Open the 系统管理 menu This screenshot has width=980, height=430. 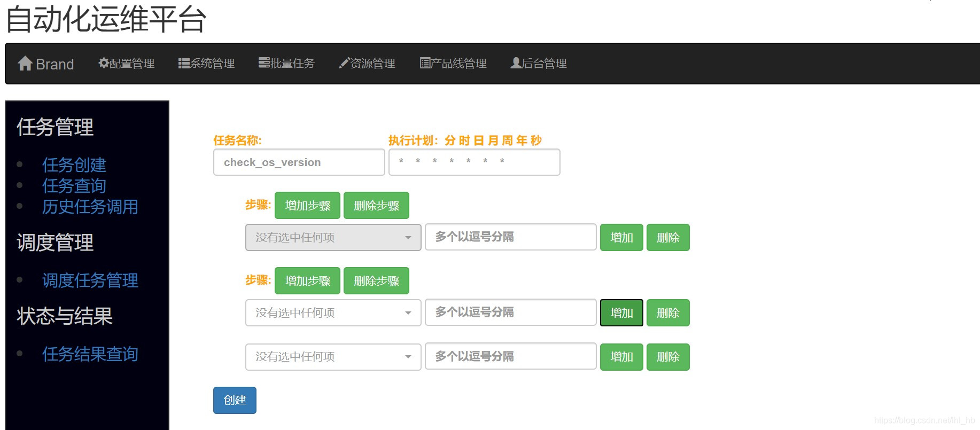tap(207, 63)
